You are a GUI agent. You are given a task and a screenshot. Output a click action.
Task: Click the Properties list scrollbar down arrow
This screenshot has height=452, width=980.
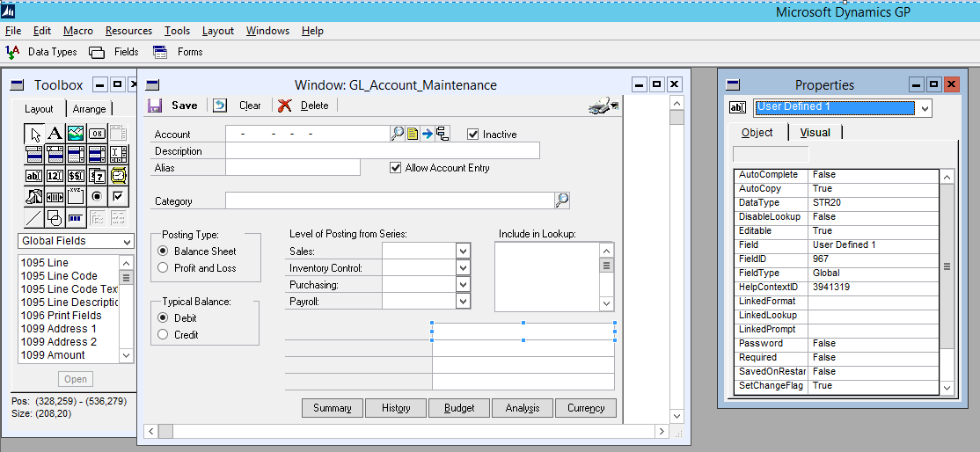pyautogui.click(x=947, y=388)
